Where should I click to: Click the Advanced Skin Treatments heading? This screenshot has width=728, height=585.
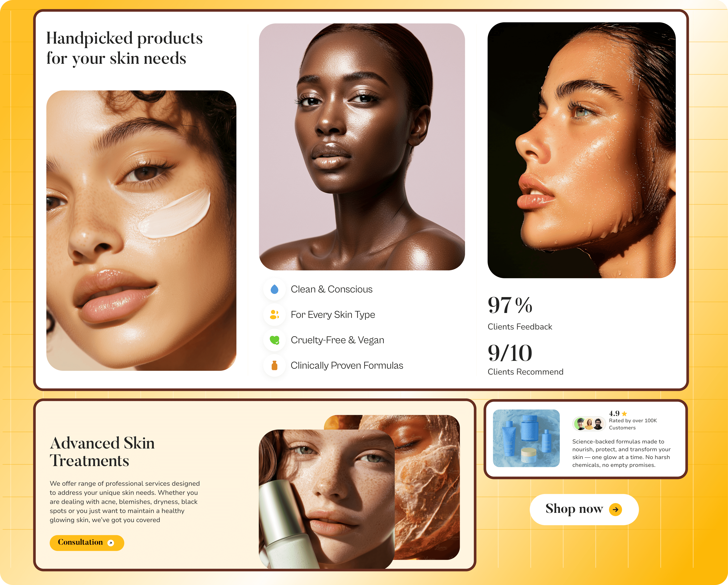click(x=102, y=452)
